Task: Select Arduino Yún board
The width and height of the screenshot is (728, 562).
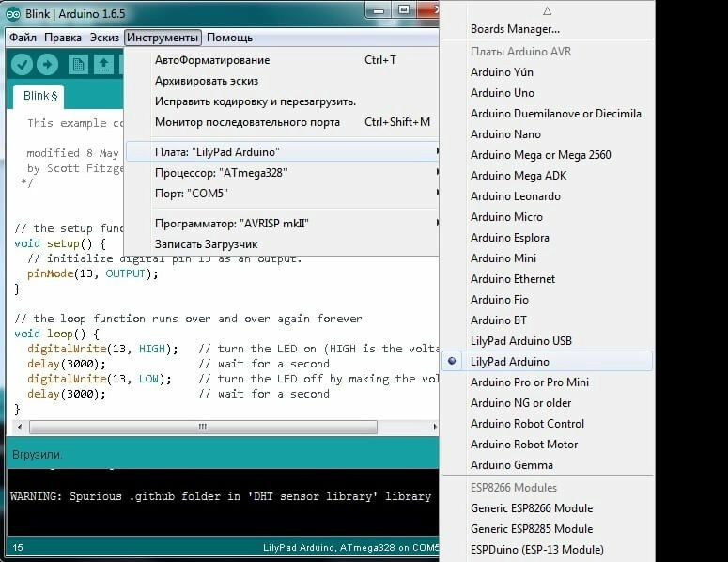Action: point(548,72)
